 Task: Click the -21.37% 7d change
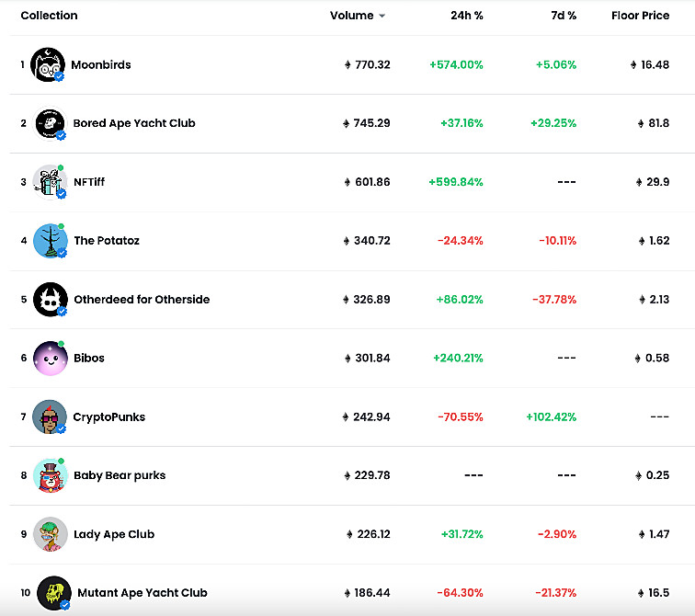556,593
